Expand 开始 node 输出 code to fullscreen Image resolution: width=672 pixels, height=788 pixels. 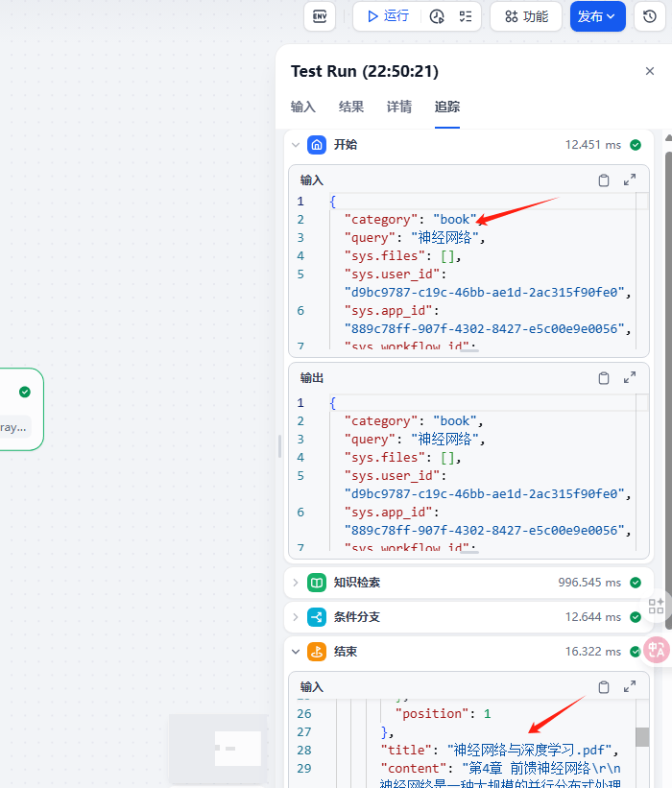[x=630, y=378]
